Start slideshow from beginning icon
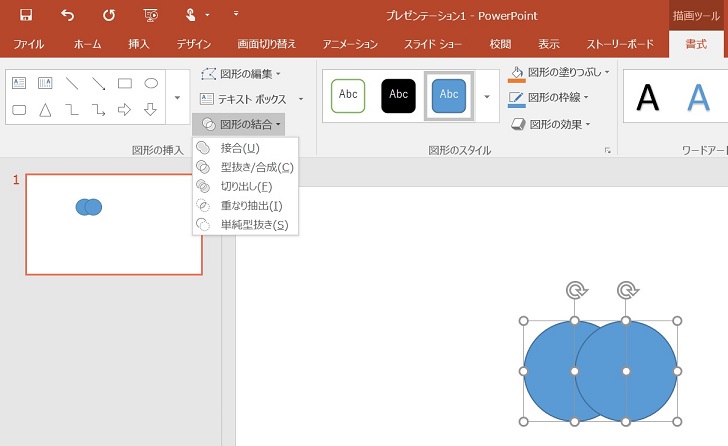The width and height of the screenshot is (728, 446). [x=150, y=15]
